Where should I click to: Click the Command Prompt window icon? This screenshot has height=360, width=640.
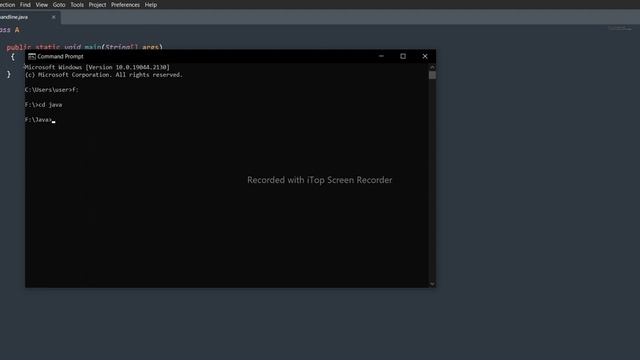[x=32, y=56]
